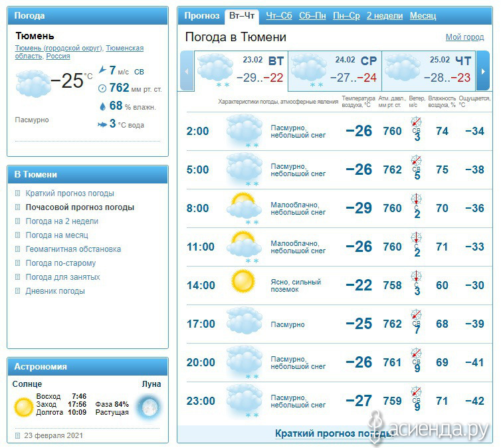Click the left arrow in day carousel
This screenshot has width=501, height=448.
187,71
